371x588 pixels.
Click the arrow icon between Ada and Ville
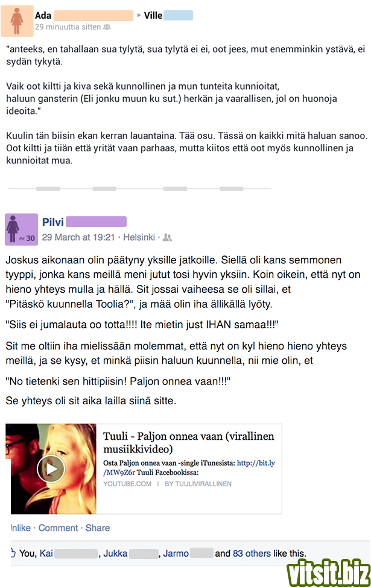click(139, 16)
